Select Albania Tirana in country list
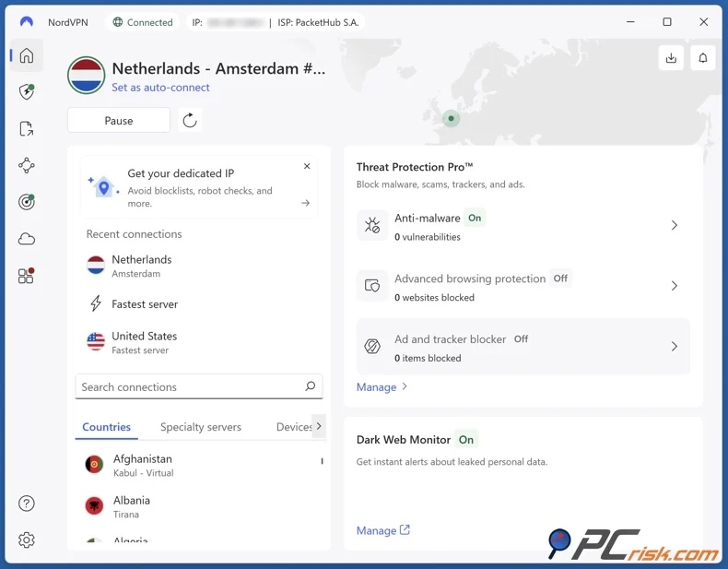Screen dimensions: 728x569 point(200,506)
